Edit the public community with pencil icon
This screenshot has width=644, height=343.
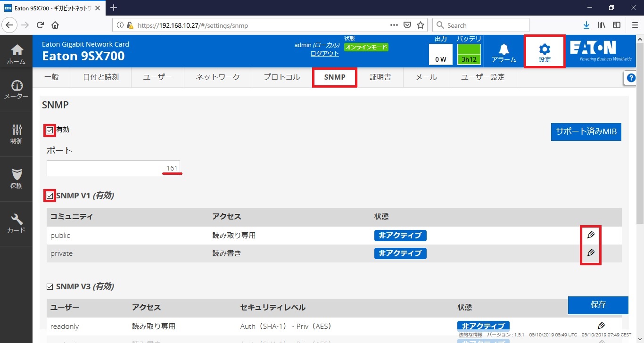click(x=591, y=235)
